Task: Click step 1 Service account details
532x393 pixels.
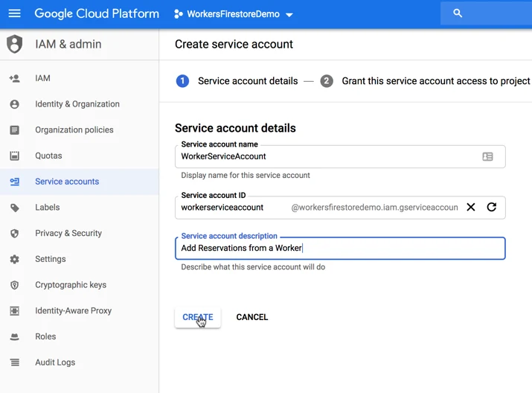Action: (237, 81)
